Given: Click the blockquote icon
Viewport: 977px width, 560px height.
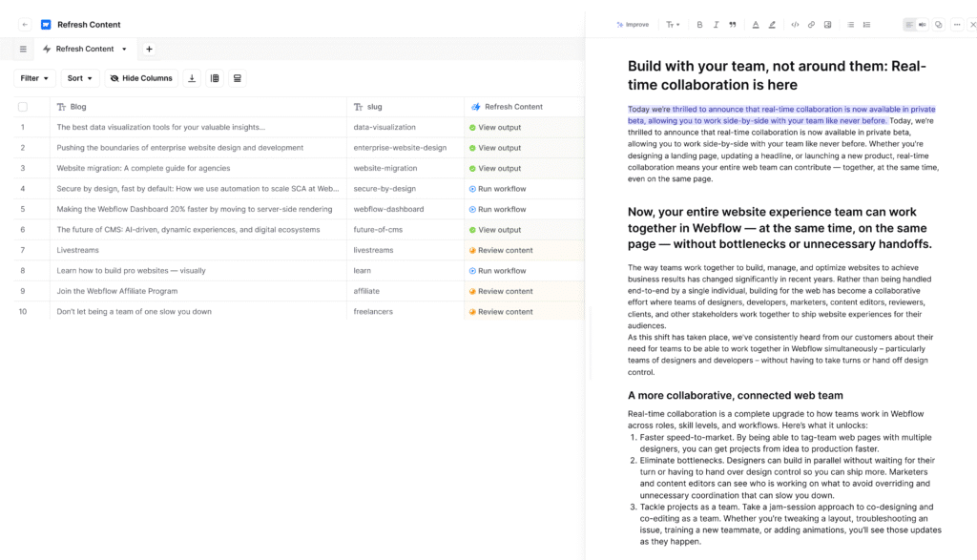Looking at the screenshot, I should 733,24.
